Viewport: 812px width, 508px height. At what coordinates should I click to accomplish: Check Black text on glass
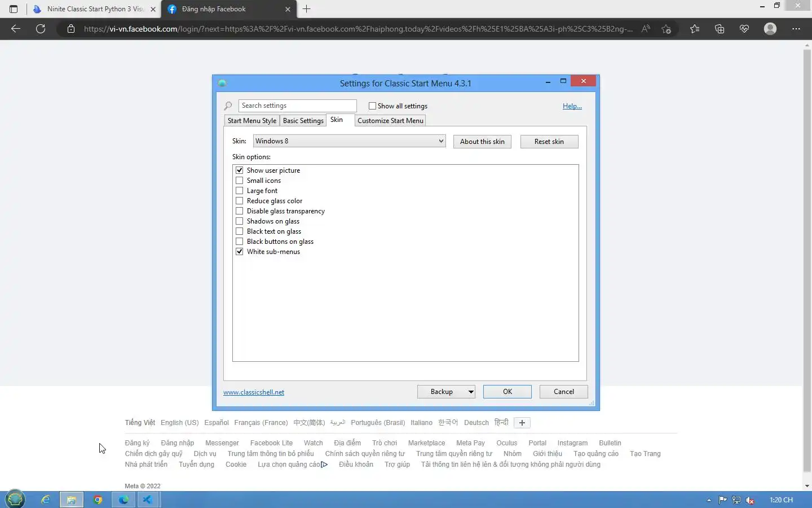click(240, 231)
